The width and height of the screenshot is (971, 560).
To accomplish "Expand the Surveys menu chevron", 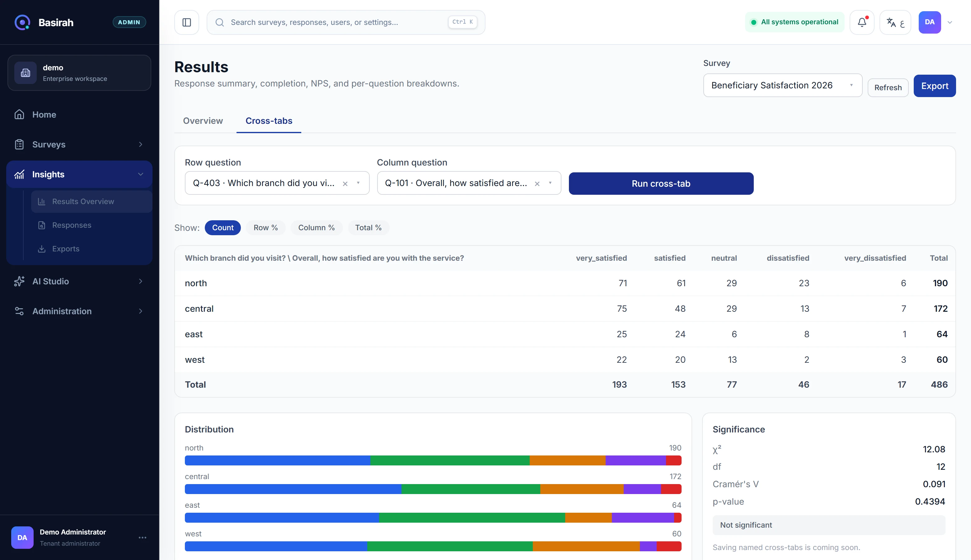I will (x=141, y=145).
